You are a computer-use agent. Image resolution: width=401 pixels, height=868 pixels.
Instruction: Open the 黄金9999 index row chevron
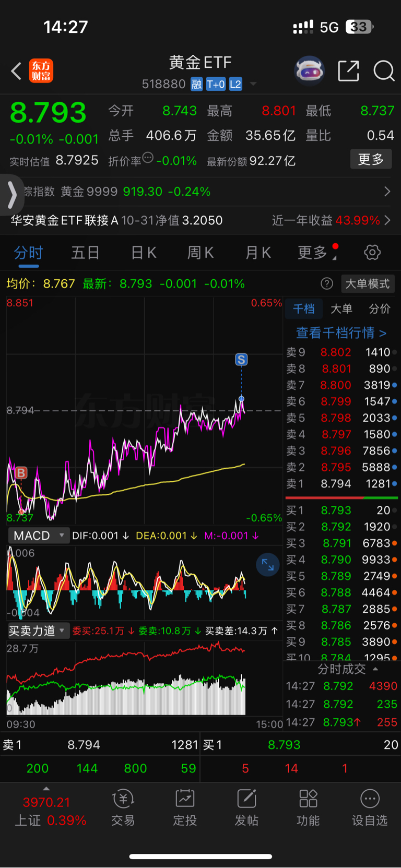tap(387, 192)
